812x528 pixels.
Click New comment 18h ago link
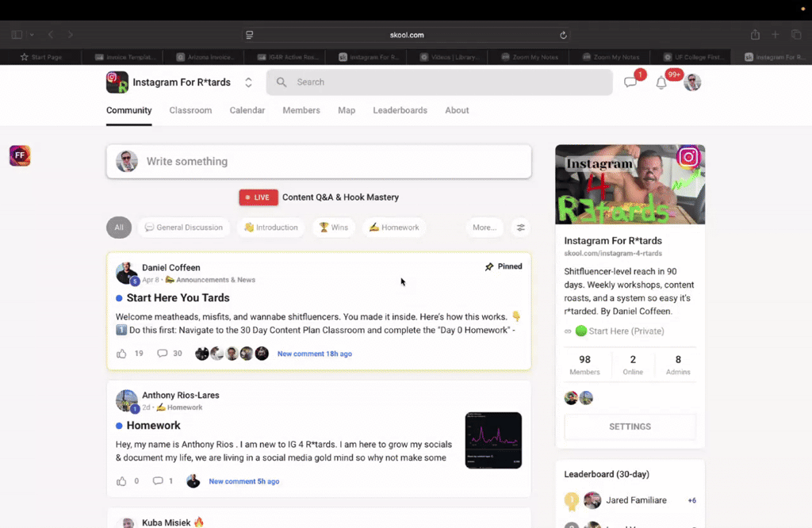(314, 354)
